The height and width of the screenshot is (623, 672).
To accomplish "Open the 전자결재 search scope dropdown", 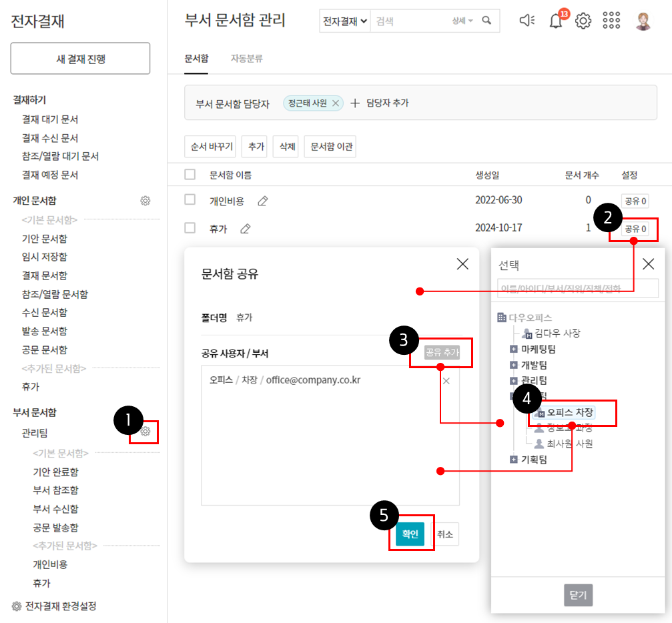I will click(345, 21).
